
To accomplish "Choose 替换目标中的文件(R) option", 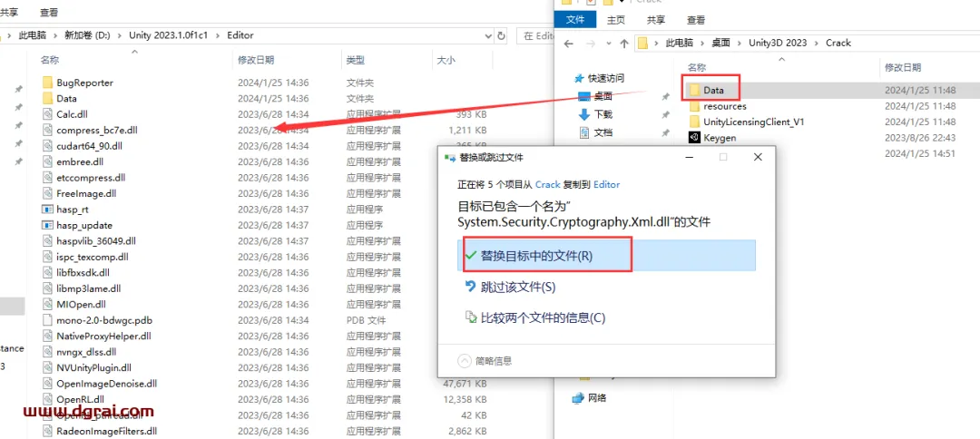I will [x=606, y=256].
